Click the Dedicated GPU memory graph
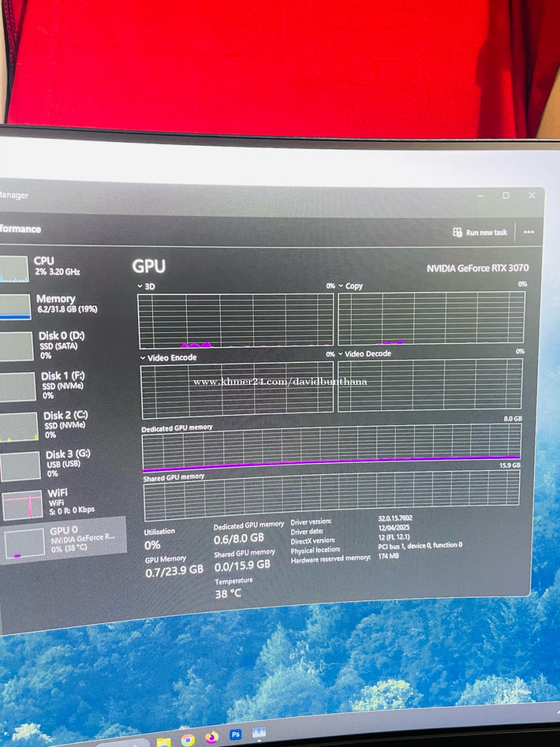Image resolution: width=560 pixels, height=747 pixels. pos(331,447)
